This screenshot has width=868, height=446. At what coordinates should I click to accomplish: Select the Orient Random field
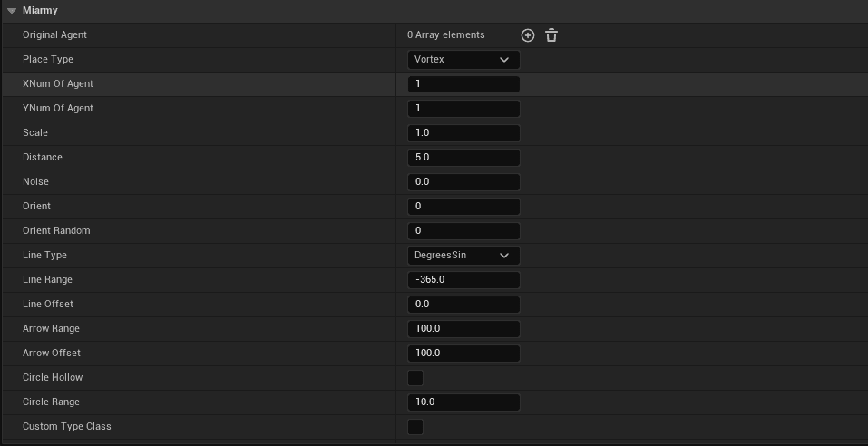point(463,231)
